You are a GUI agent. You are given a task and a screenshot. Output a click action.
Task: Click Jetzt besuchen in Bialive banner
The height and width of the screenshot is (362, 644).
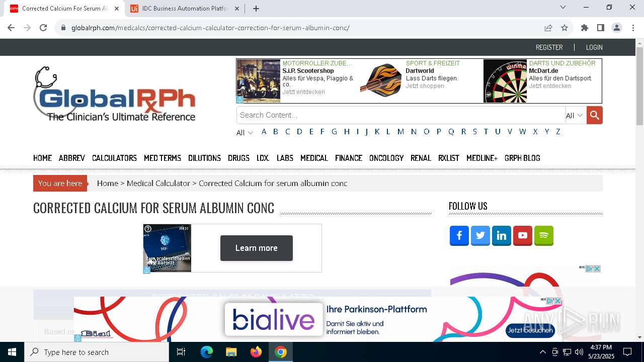530,330
